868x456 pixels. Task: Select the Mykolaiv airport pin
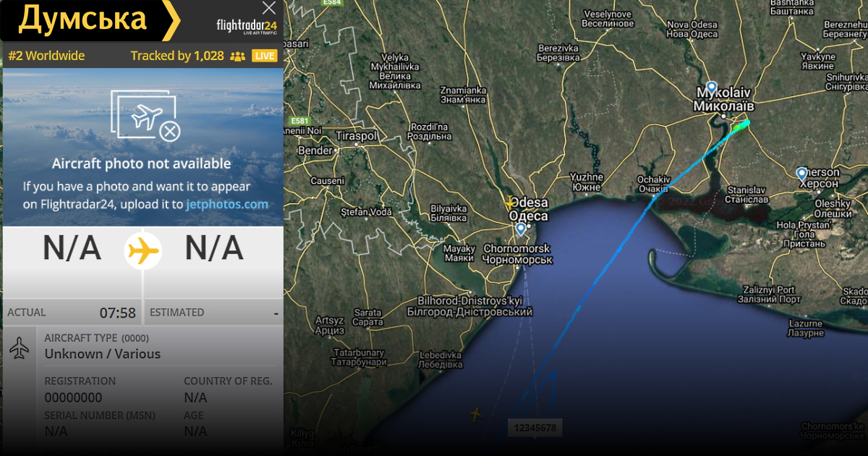712,88
